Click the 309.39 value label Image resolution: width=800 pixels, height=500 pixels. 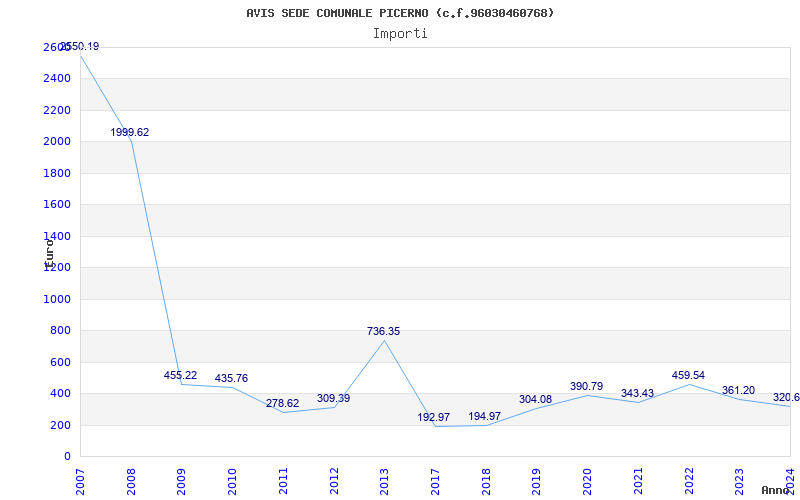click(x=333, y=398)
